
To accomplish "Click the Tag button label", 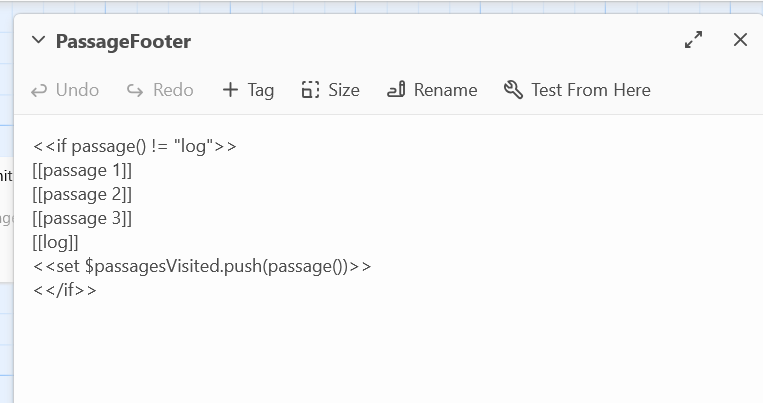I will (261, 91).
